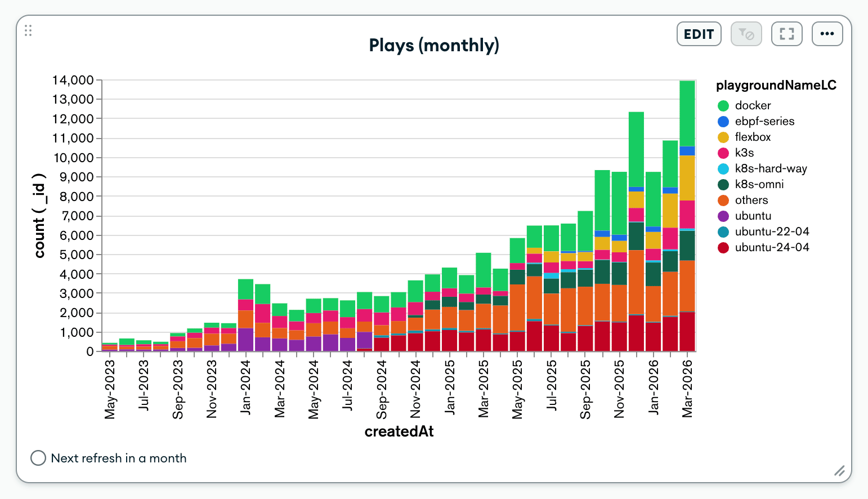Viewport: 868px width, 499px height.
Task: Click the ubuntu-24-04 legend label
Action: (772, 247)
